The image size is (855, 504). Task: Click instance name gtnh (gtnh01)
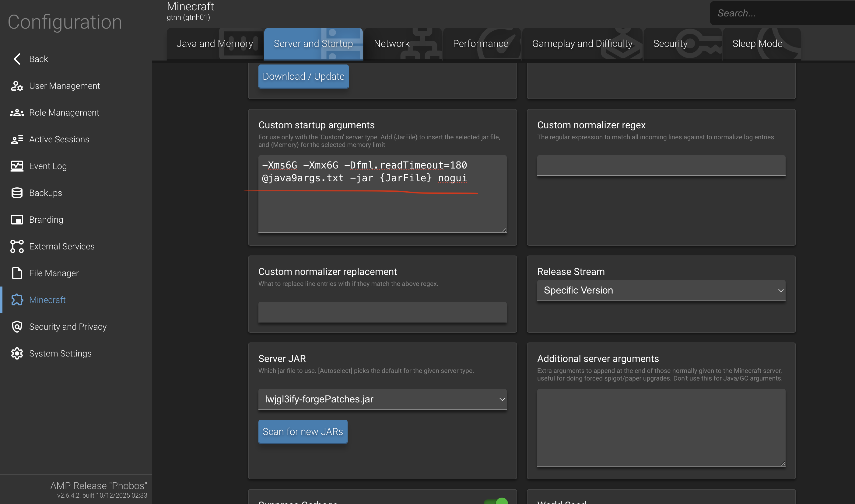click(x=188, y=17)
